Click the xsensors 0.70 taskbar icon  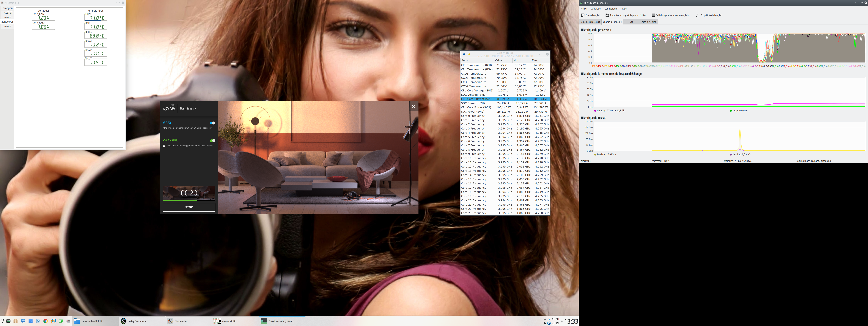tap(217, 321)
